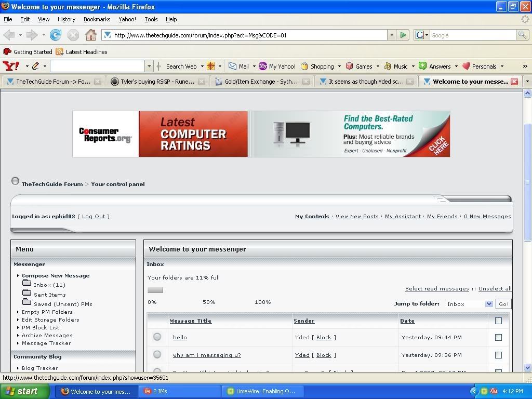This screenshot has width=532, height=399.
Task: Open the Inbox (11) folder
Action: coord(49,285)
